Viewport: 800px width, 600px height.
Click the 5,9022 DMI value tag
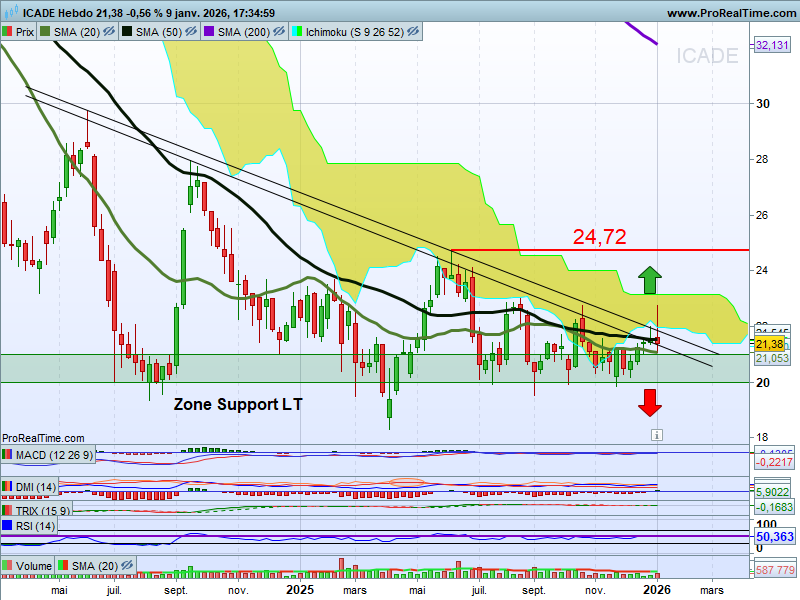click(772, 492)
